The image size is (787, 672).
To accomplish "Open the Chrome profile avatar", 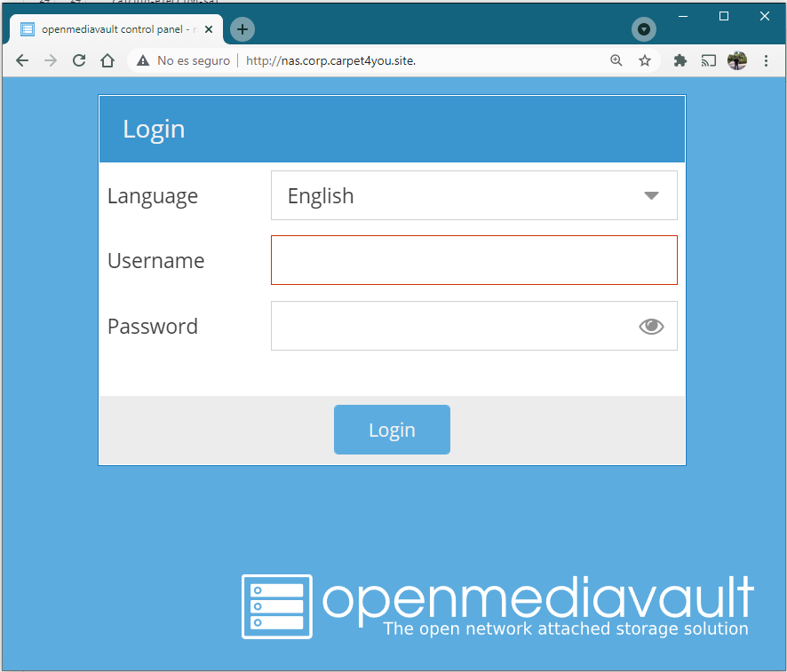I will point(736,60).
